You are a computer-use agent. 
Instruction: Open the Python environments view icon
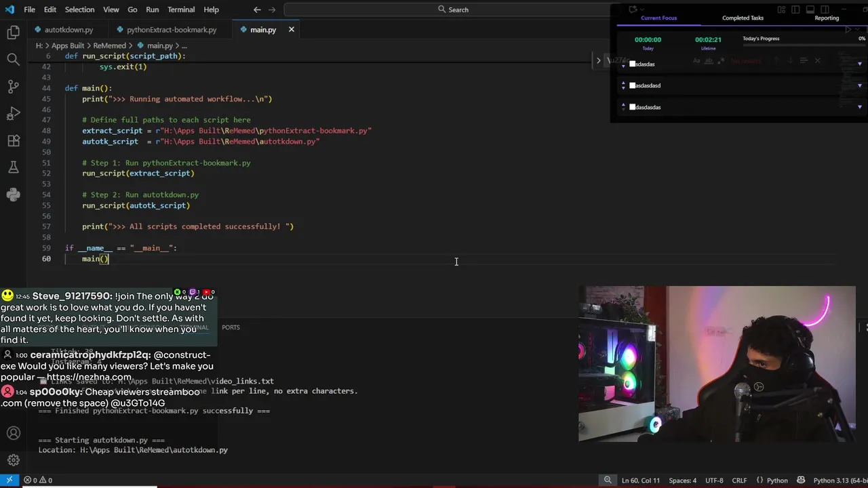(x=13, y=195)
